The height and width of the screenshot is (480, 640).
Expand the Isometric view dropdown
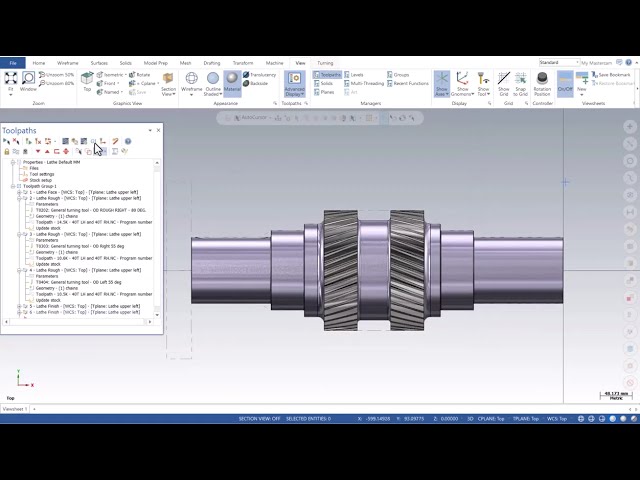(126, 75)
